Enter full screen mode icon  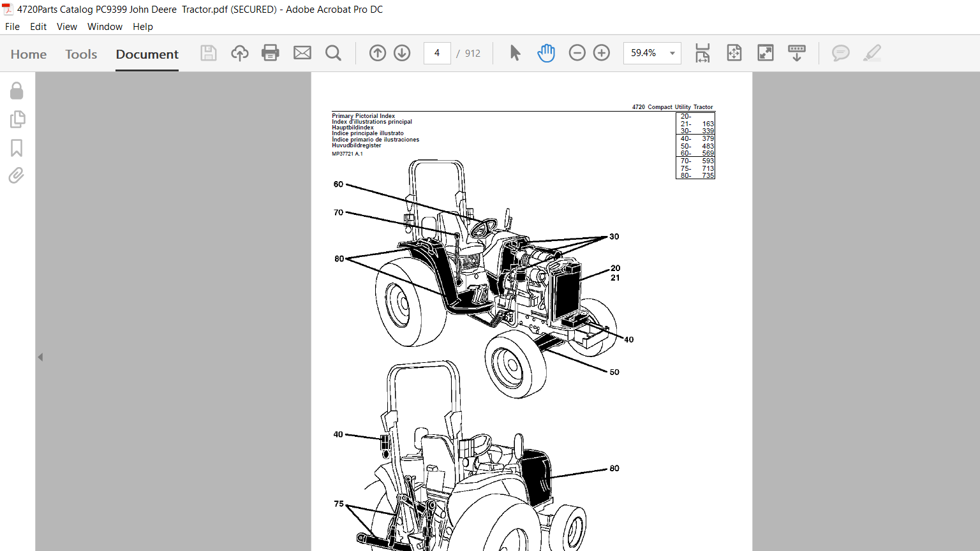pyautogui.click(x=766, y=53)
